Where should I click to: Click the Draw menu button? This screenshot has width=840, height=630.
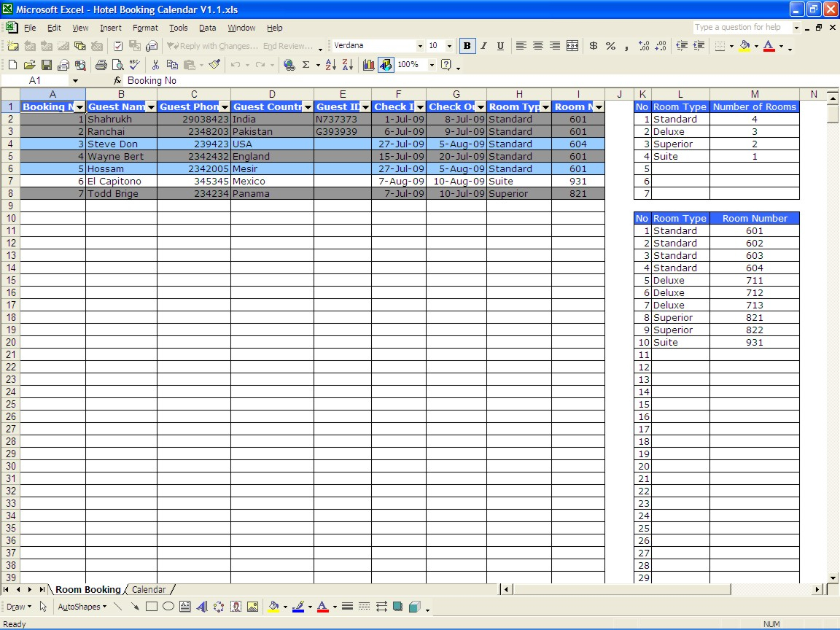(17, 607)
